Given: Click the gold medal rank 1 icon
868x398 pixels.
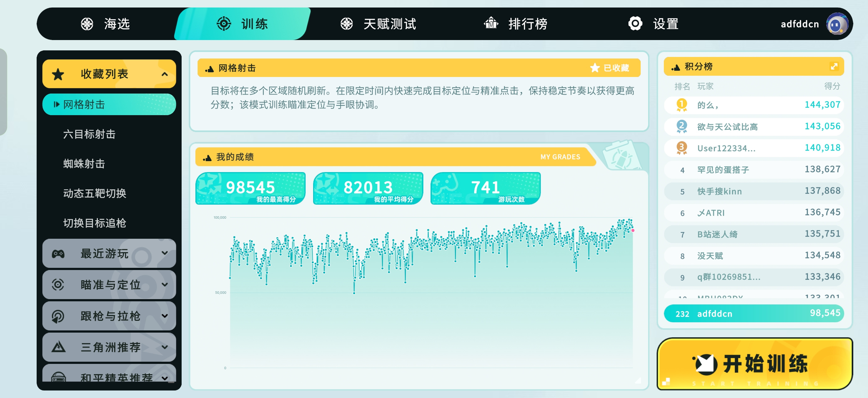Looking at the screenshot, I should tap(682, 105).
